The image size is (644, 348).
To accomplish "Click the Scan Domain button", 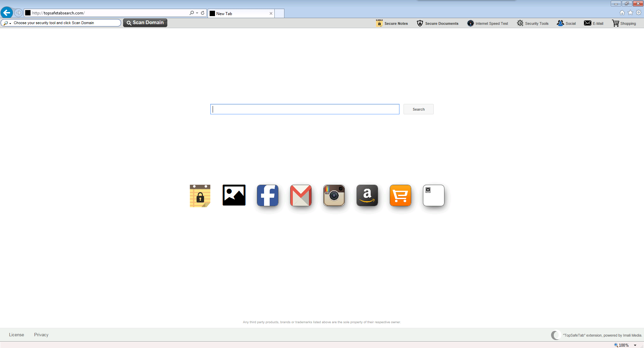I will [145, 23].
